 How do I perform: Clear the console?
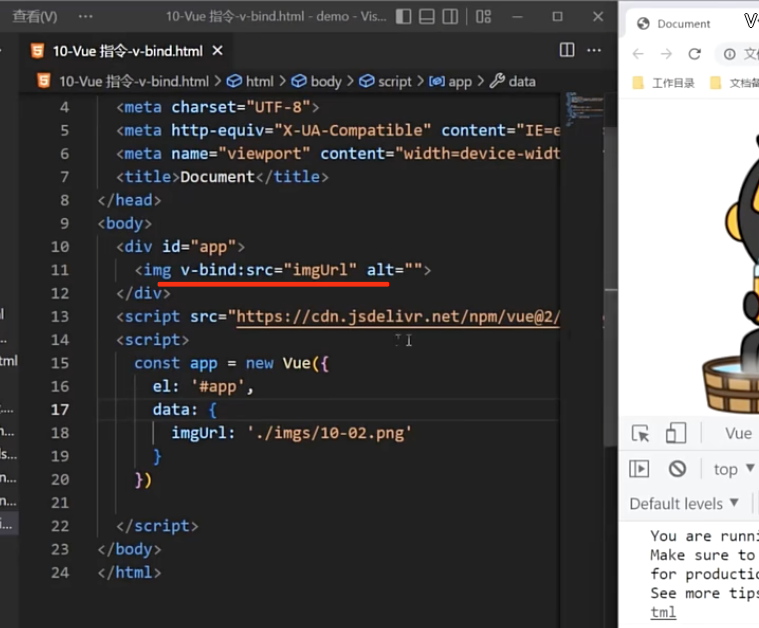677,469
